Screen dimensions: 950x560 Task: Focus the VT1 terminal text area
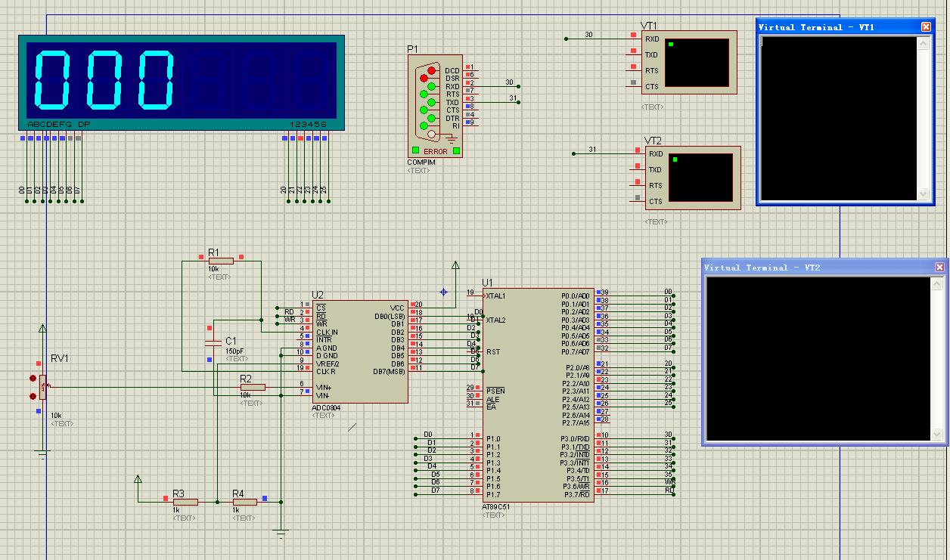pyautogui.click(x=838, y=119)
